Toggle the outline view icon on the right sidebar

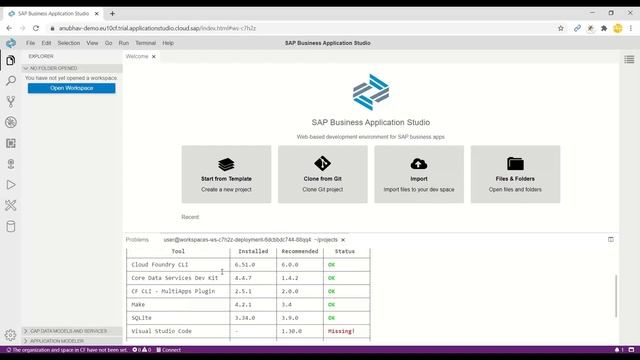pos(629,60)
